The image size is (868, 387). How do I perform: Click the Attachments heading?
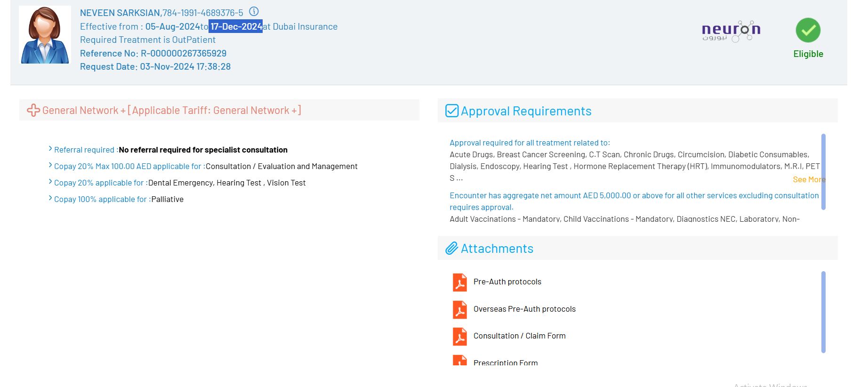(497, 248)
